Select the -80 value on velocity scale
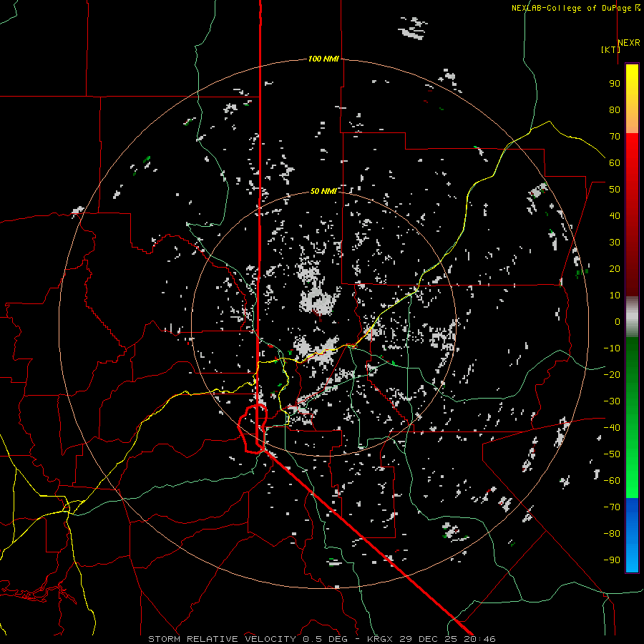644x644 pixels. [612, 534]
